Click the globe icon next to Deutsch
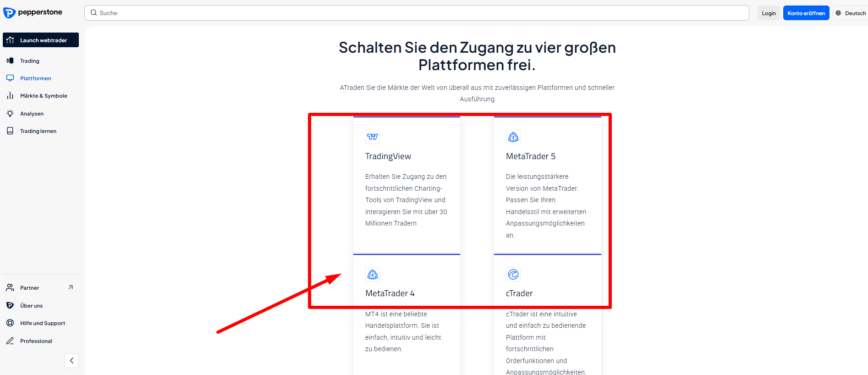 coord(838,13)
